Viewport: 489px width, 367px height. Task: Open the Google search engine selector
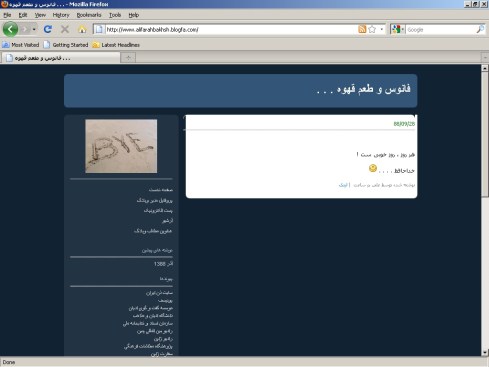pyautogui.click(x=398, y=29)
